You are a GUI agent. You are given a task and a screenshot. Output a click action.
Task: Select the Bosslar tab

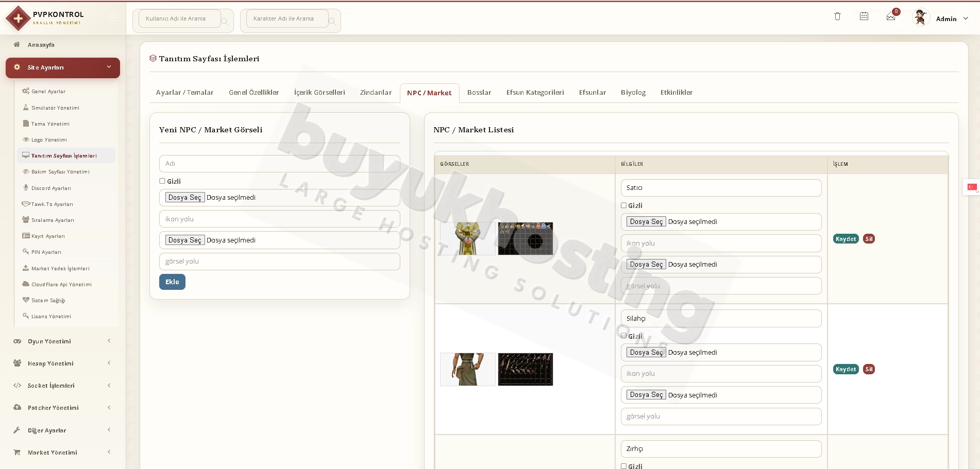pyautogui.click(x=479, y=93)
